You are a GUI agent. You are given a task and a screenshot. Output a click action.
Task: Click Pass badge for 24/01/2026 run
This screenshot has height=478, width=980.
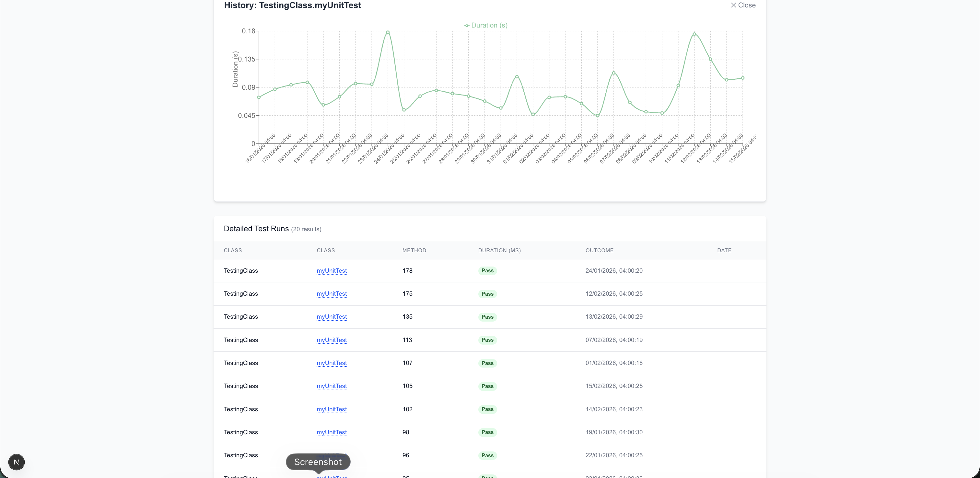[x=487, y=271]
